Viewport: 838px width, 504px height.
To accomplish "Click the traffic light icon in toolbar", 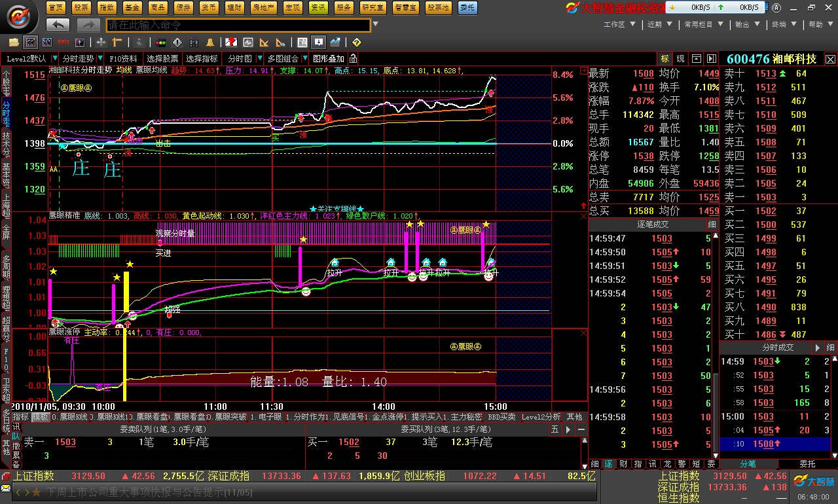I will point(160,43).
